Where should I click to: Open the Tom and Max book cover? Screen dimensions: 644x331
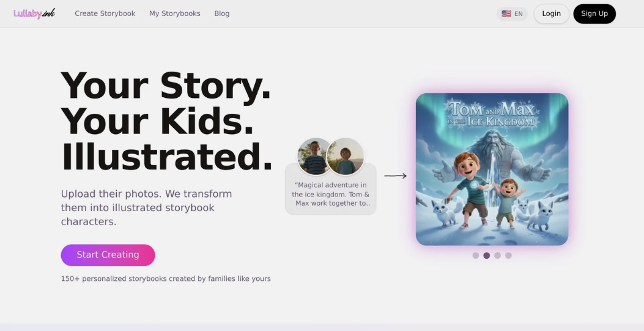coord(492,169)
